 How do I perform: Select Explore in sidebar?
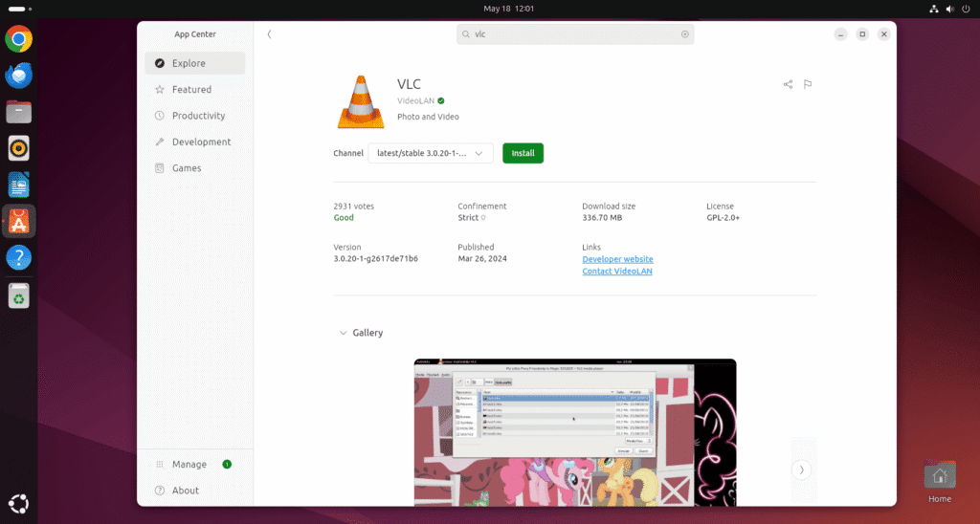[x=195, y=63]
